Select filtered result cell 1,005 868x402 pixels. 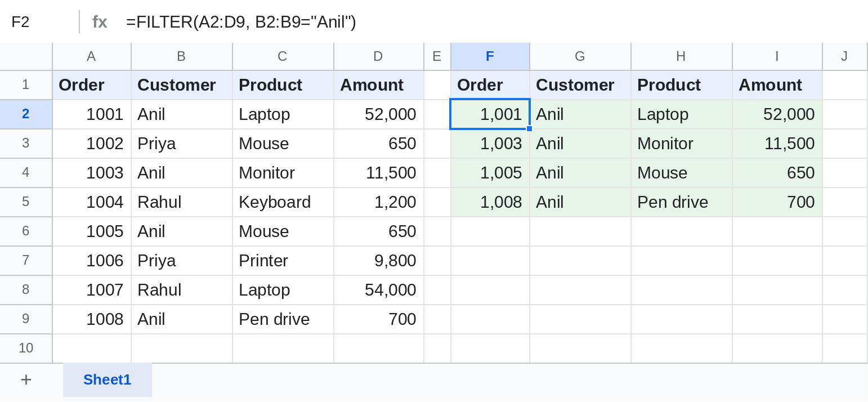click(490, 173)
